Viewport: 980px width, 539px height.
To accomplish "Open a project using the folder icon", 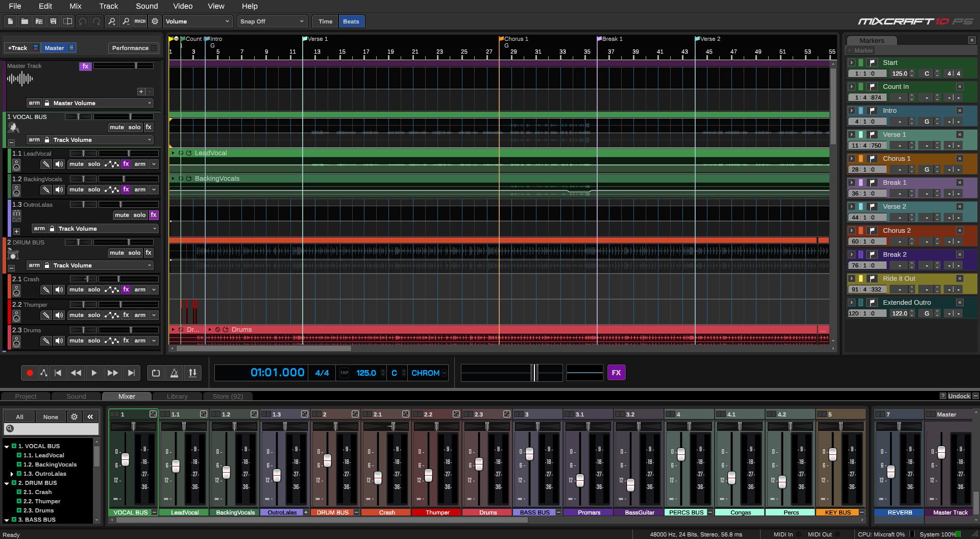I will click(24, 21).
